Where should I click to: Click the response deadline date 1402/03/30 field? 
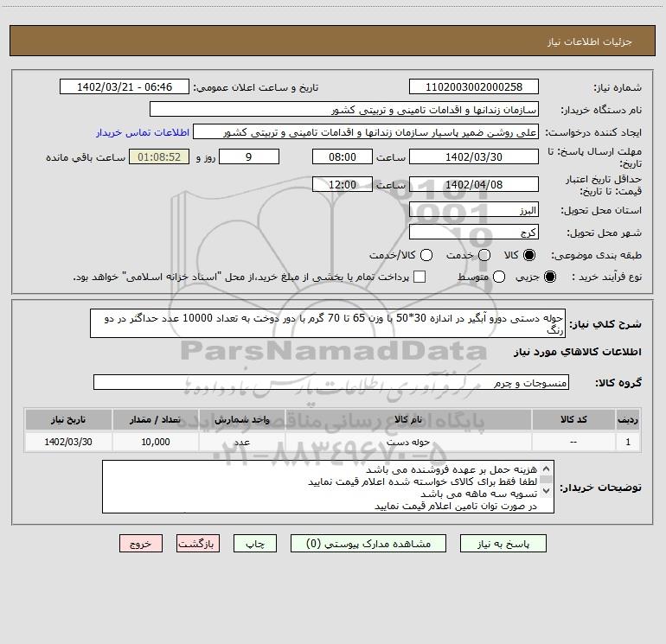pos(474,156)
